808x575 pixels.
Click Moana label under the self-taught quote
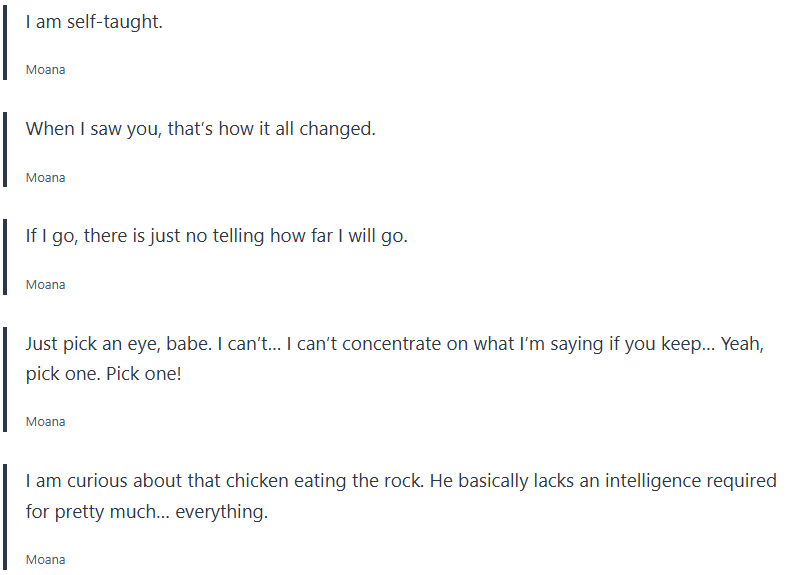coord(45,70)
